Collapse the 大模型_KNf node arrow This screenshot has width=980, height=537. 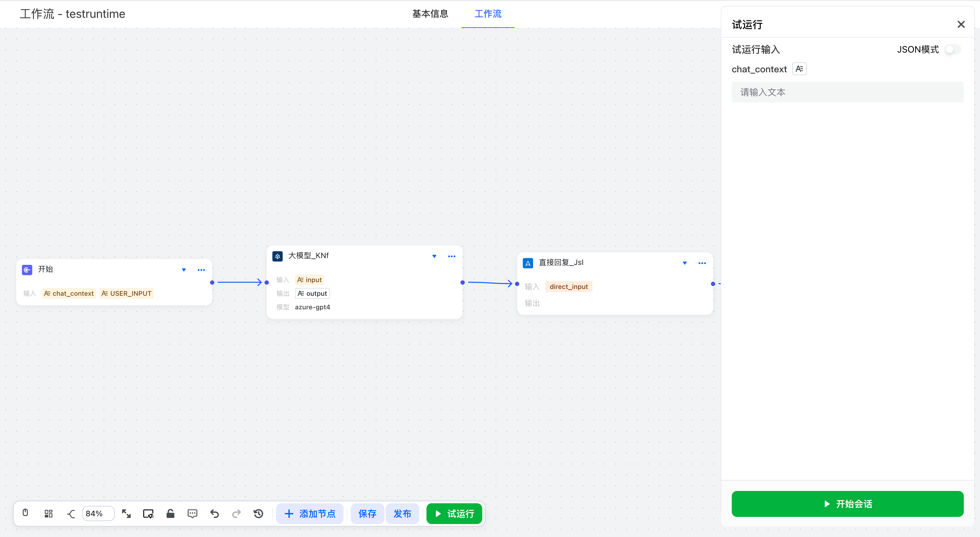(434, 256)
